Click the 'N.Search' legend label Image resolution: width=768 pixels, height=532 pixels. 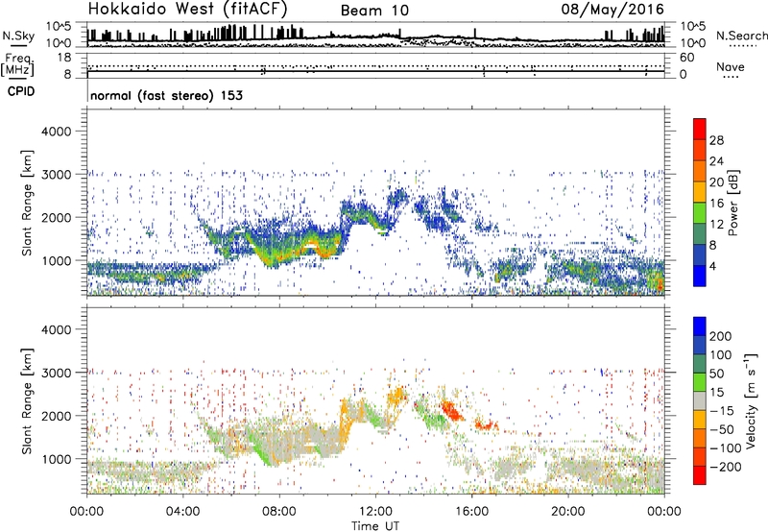(x=741, y=36)
